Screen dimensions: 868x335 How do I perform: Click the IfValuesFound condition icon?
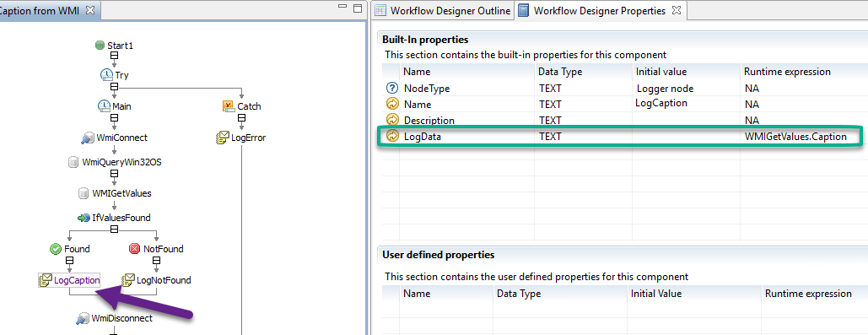point(84,218)
